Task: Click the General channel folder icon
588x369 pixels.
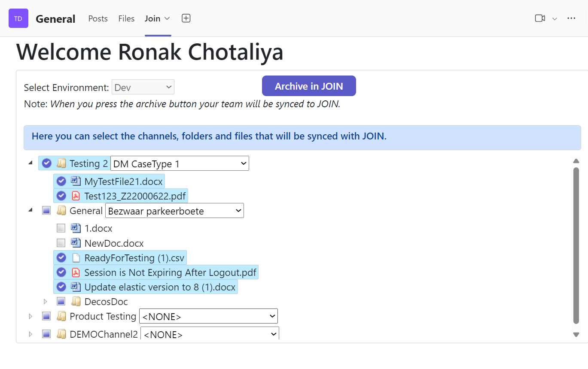Action: [61, 211]
